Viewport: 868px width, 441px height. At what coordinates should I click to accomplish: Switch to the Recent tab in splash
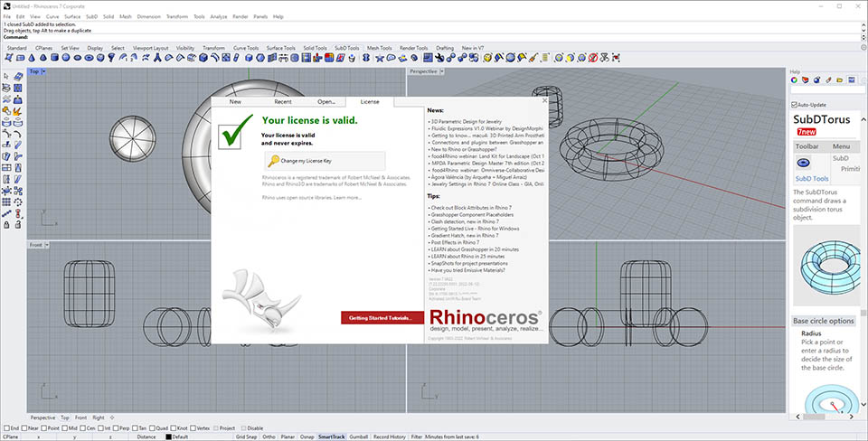coord(283,102)
